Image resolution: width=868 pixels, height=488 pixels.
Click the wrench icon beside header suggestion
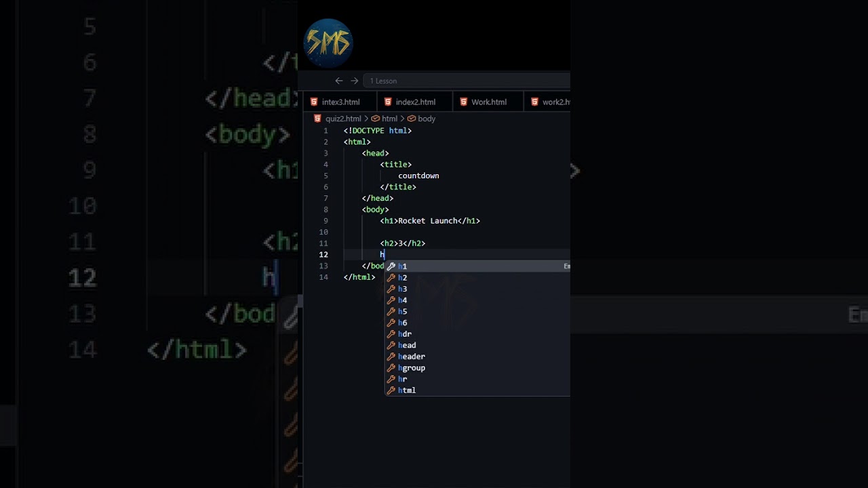pos(391,357)
